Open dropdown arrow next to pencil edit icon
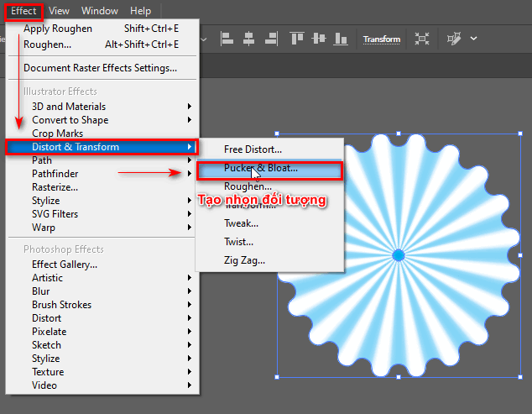Screen dimensions: 532x414 [x=474, y=39]
